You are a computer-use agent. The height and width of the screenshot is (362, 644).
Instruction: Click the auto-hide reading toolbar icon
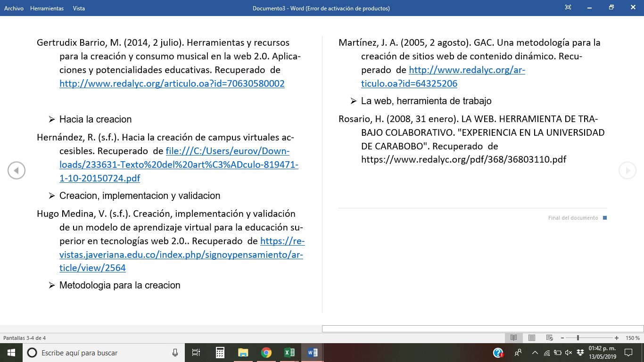coord(568,8)
